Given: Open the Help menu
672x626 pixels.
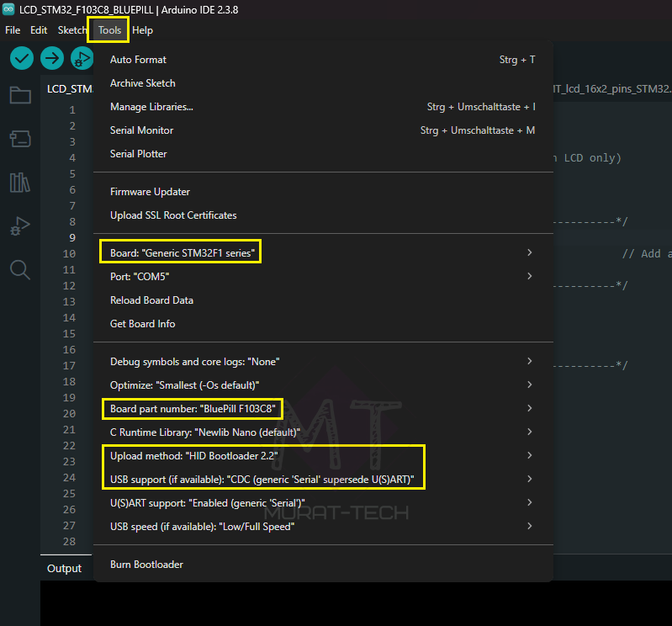Looking at the screenshot, I should pos(142,30).
